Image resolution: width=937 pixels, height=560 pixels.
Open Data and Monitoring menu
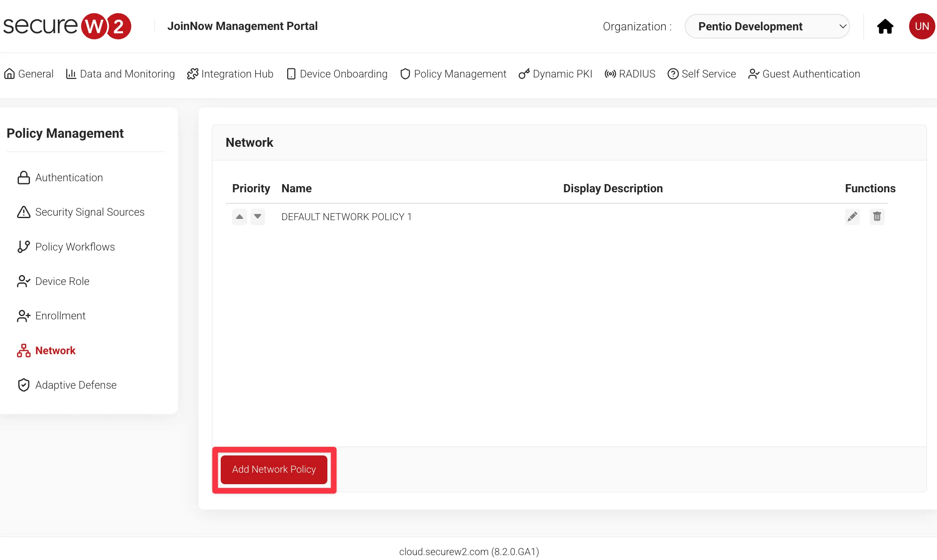tap(120, 74)
